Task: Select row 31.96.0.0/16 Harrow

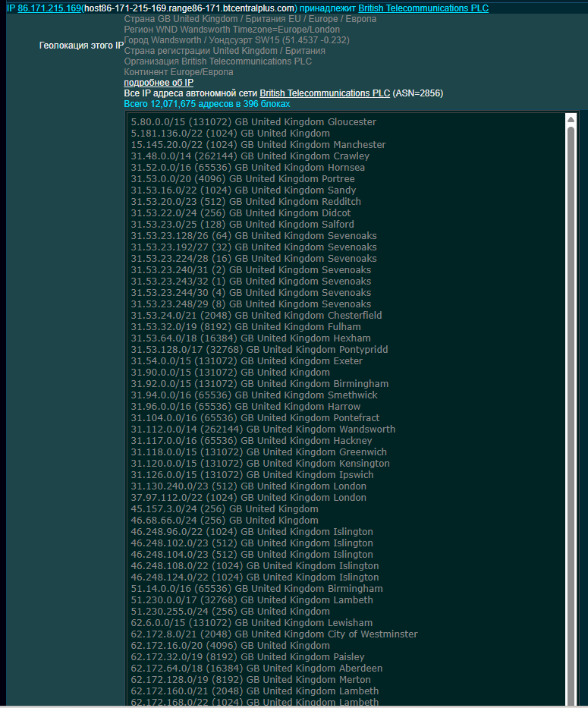Action: 246,407
